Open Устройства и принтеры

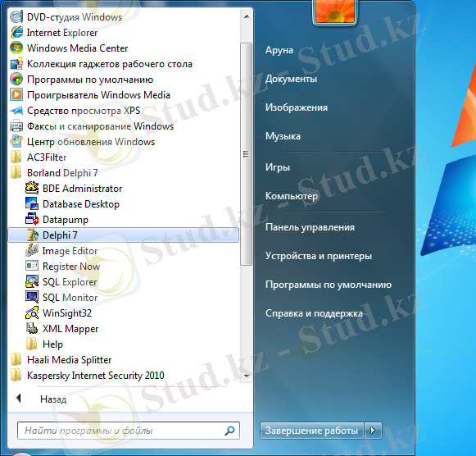(x=319, y=256)
